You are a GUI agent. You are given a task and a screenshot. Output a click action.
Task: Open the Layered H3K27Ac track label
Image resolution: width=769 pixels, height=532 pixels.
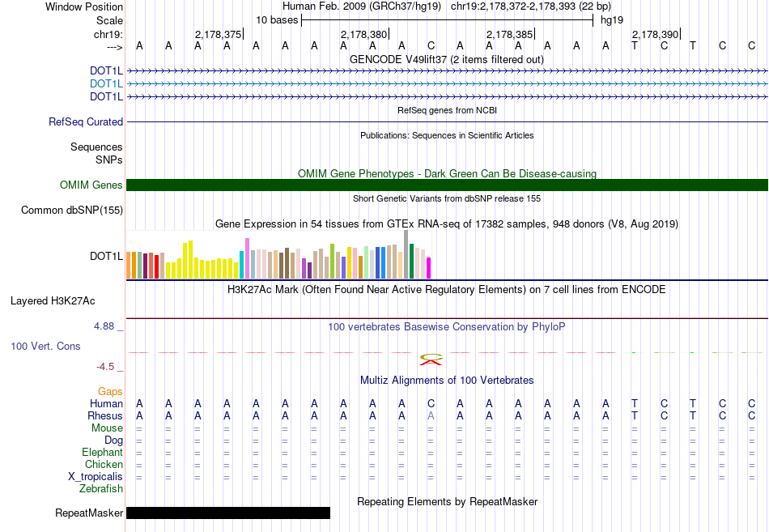pos(53,301)
